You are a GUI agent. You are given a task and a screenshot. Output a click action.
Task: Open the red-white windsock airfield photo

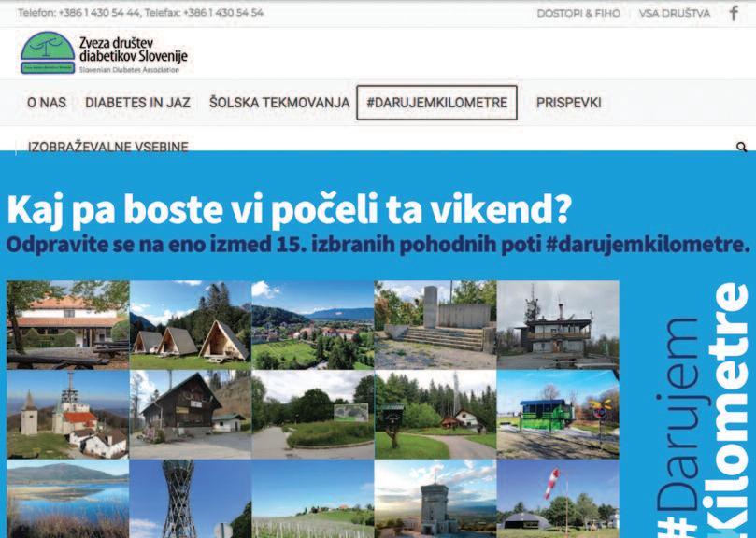pyautogui.click(x=558, y=499)
